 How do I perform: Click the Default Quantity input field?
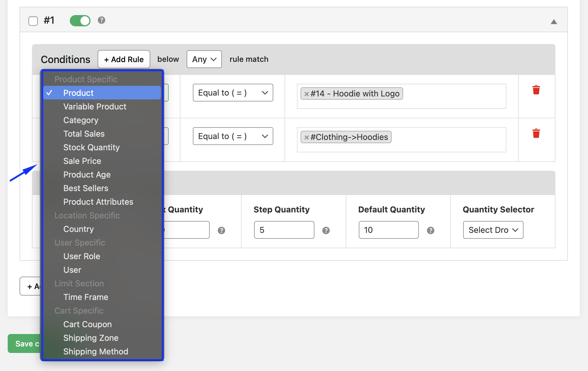(x=389, y=230)
